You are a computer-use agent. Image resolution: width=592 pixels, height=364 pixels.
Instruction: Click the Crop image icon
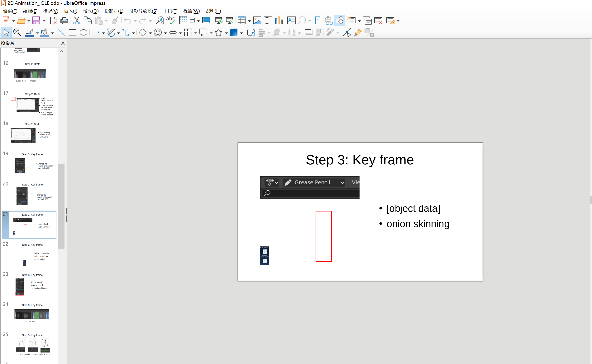coord(319,32)
